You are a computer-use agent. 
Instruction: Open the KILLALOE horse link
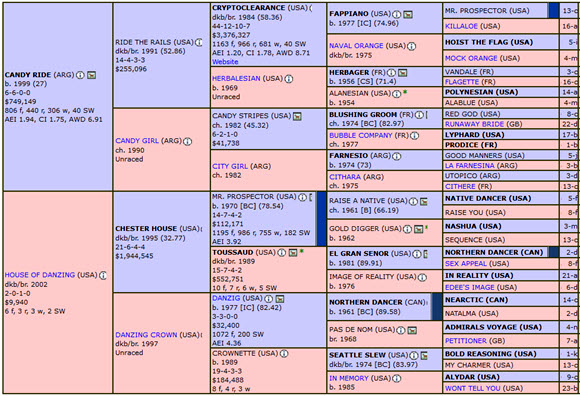(x=461, y=27)
